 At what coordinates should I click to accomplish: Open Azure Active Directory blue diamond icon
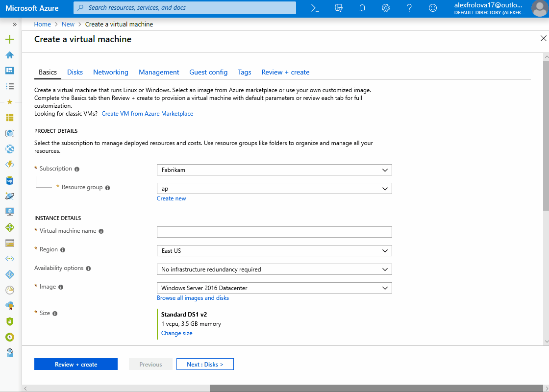tap(10, 274)
